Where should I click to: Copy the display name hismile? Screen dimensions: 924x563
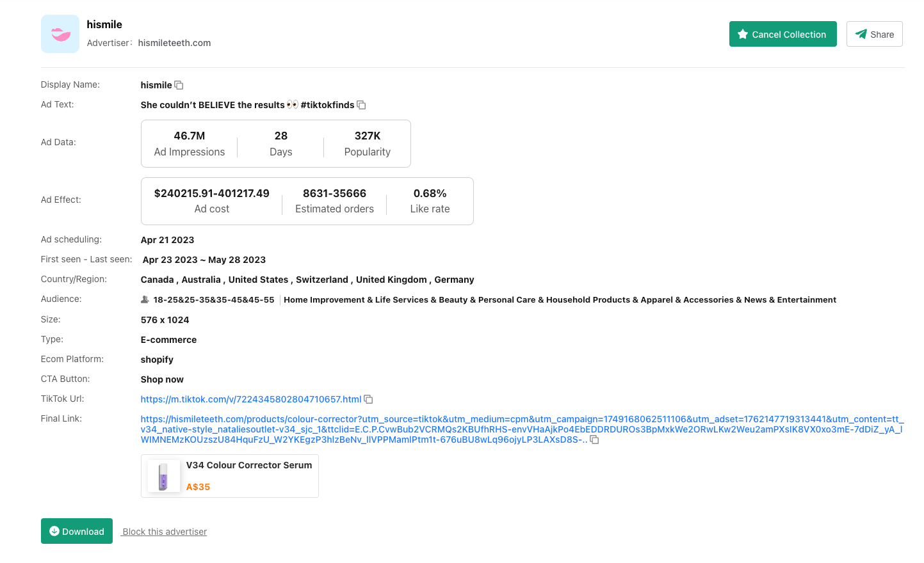(x=179, y=85)
